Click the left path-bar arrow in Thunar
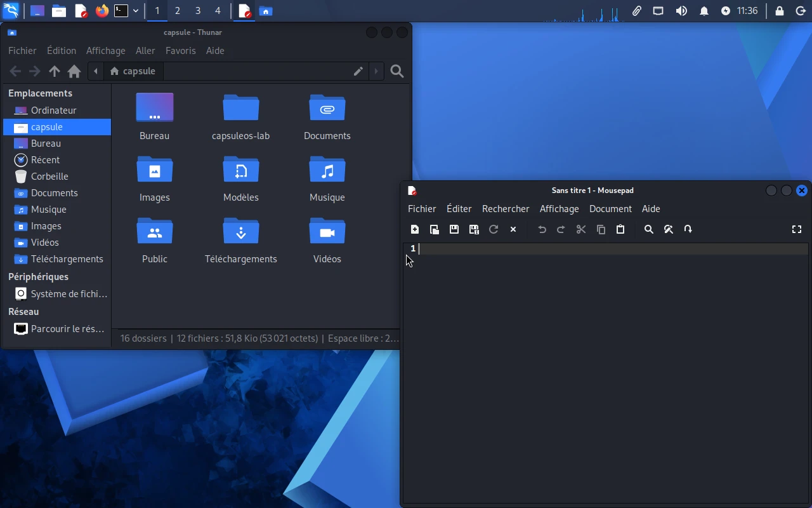The height and width of the screenshot is (508, 812). coord(96,71)
